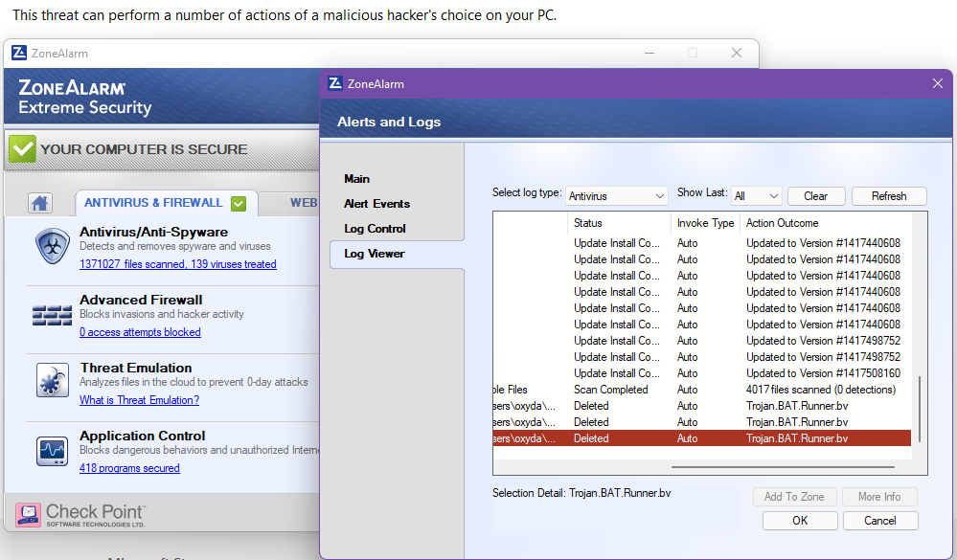The image size is (957, 560).
Task: Open the Select log type dropdown
Action: (617, 195)
